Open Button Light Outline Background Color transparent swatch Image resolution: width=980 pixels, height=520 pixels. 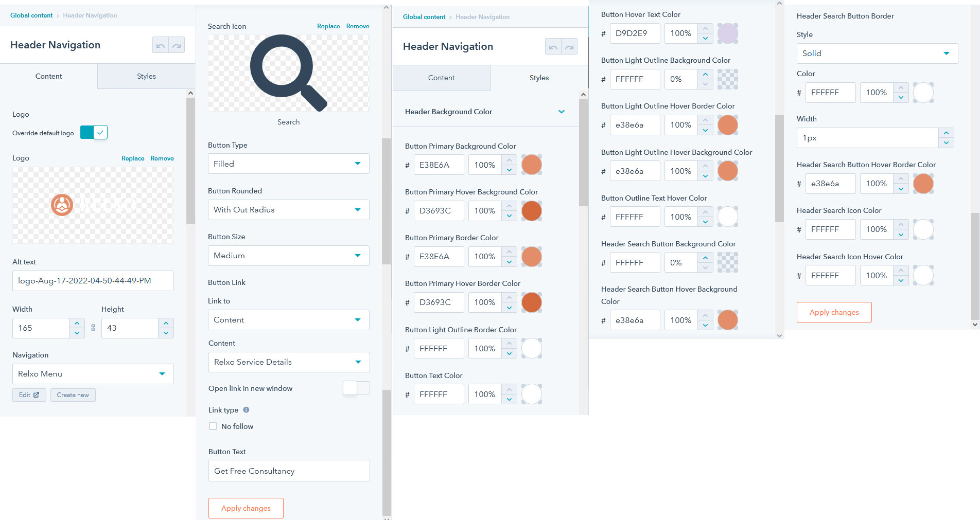click(x=728, y=79)
